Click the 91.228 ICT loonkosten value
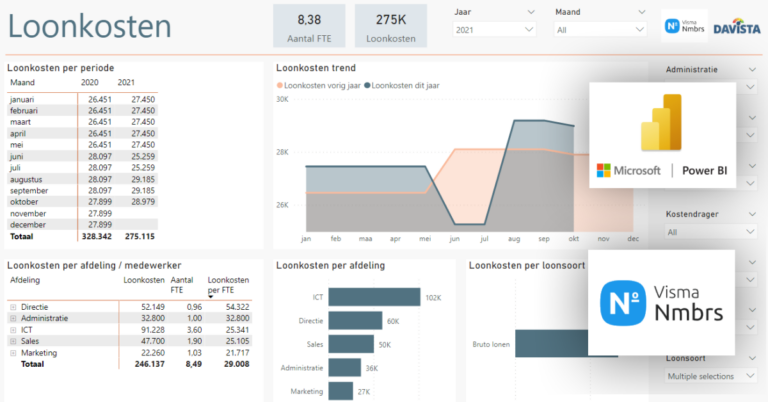 click(x=153, y=330)
